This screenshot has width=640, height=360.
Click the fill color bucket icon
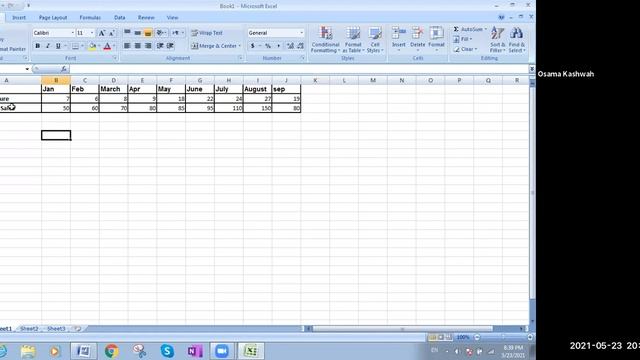coord(92,46)
